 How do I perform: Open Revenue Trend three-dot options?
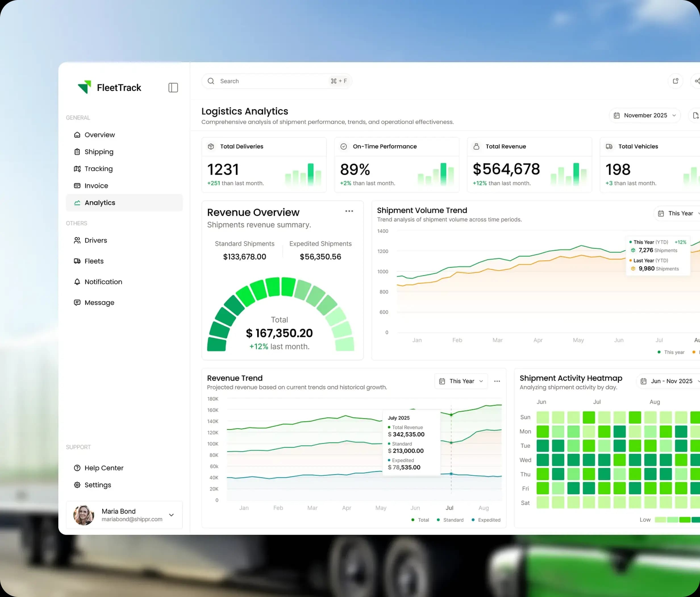497,381
